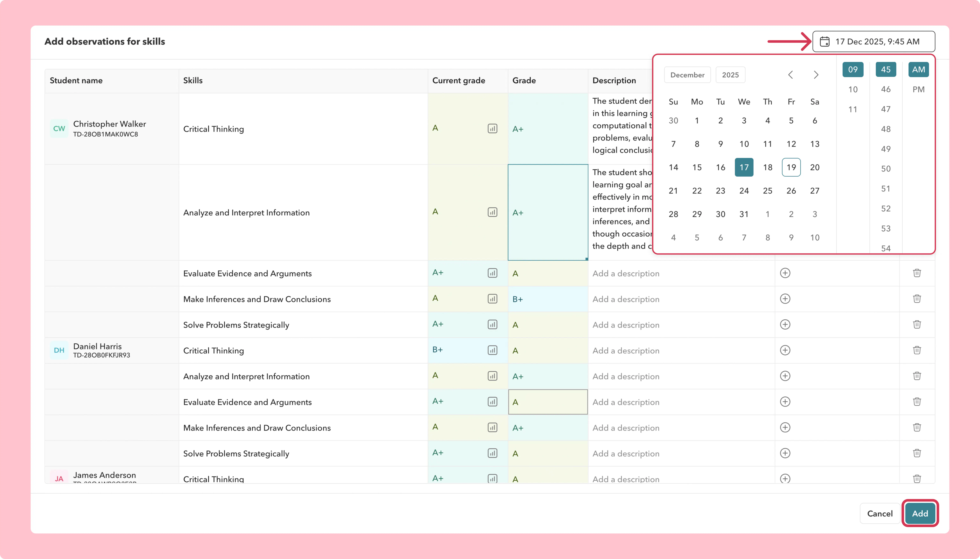The width and height of the screenshot is (980, 559).
Task: Add description for Daniel Harris's Solve Problems row
Action: click(681, 453)
